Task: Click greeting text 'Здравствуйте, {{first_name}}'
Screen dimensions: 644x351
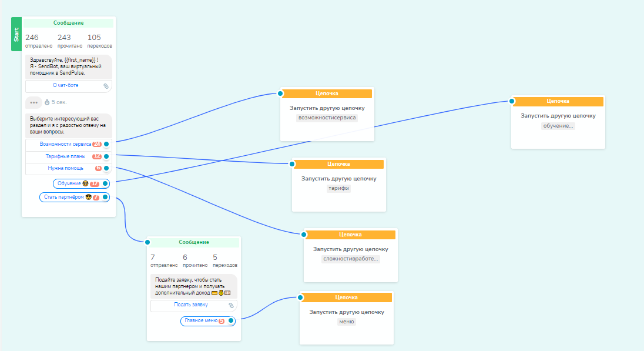Action: [x=63, y=60]
